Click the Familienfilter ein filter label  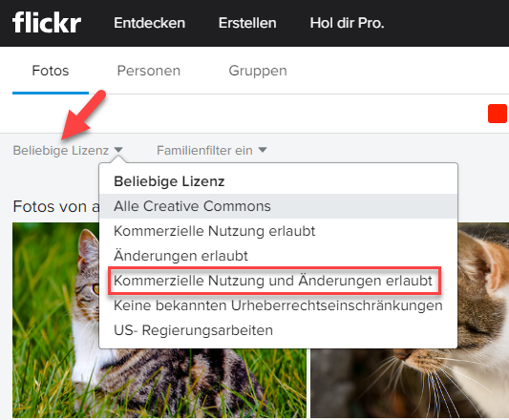click(x=204, y=151)
